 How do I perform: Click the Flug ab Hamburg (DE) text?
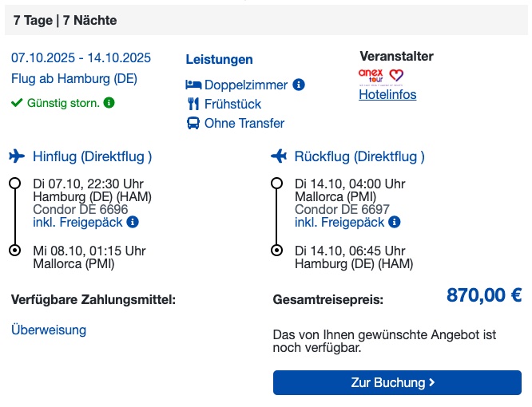tap(74, 79)
